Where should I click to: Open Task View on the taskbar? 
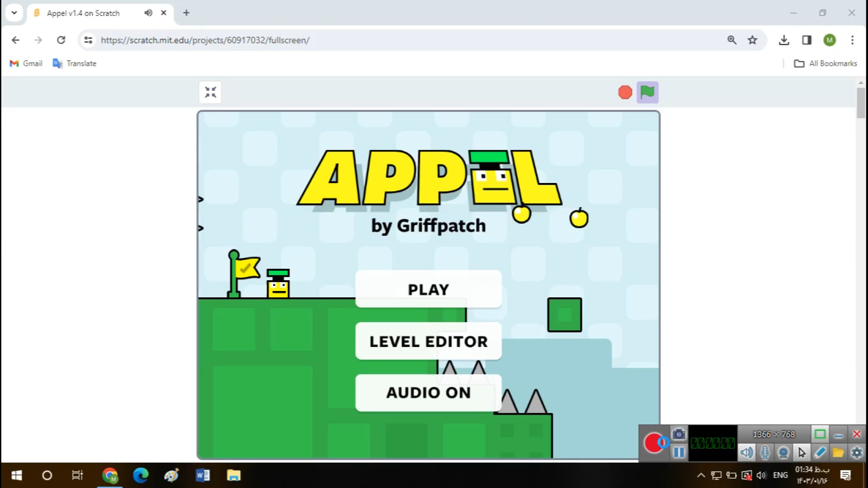click(x=77, y=475)
